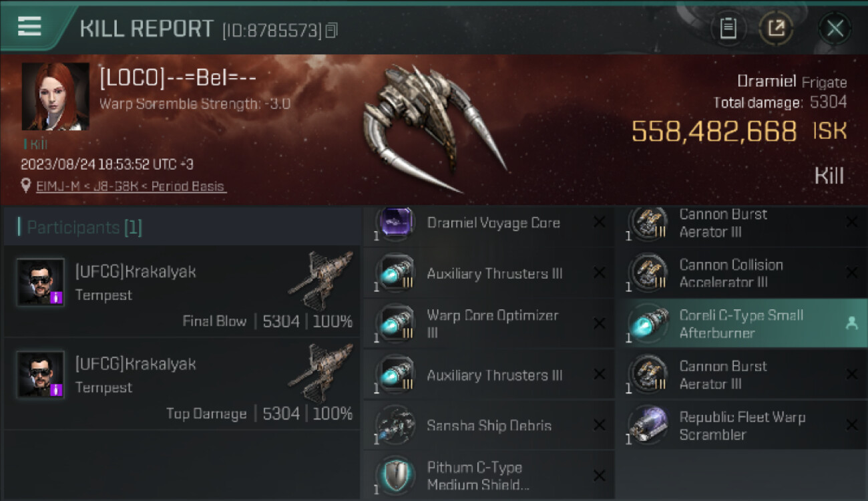Image resolution: width=868 pixels, height=501 pixels.
Task: Select the Top Damage Krakalyak participant row
Action: coord(182,383)
